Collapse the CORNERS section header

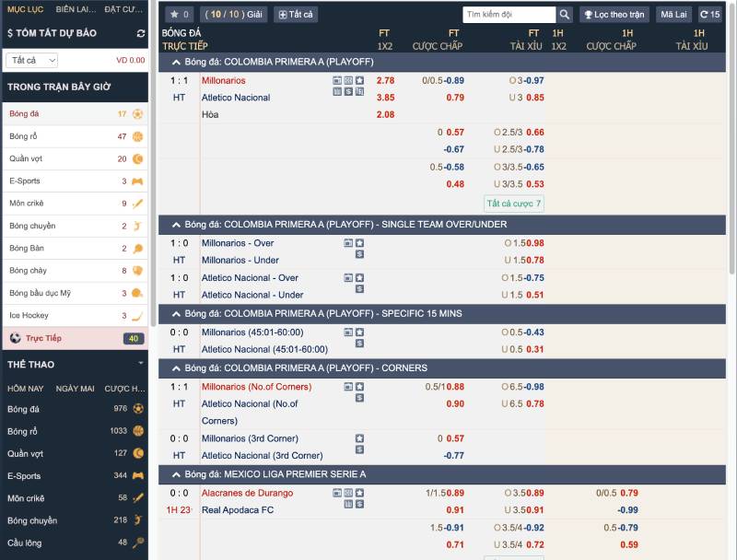point(175,367)
